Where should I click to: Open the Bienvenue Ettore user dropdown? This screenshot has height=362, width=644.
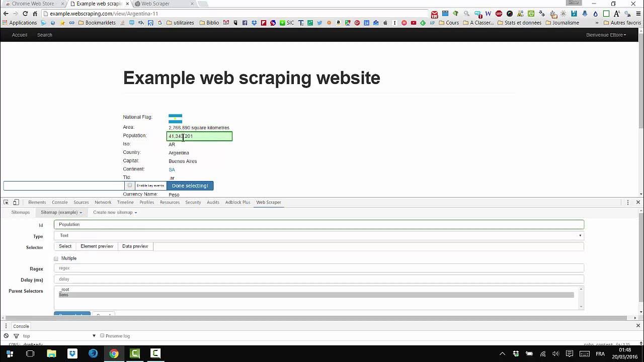click(x=606, y=35)
